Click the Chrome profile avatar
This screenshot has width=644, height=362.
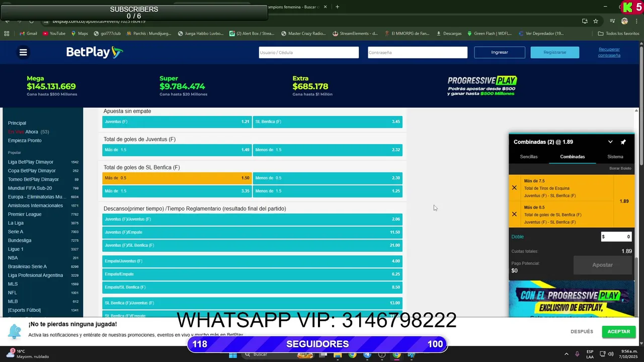pos(624,21)
